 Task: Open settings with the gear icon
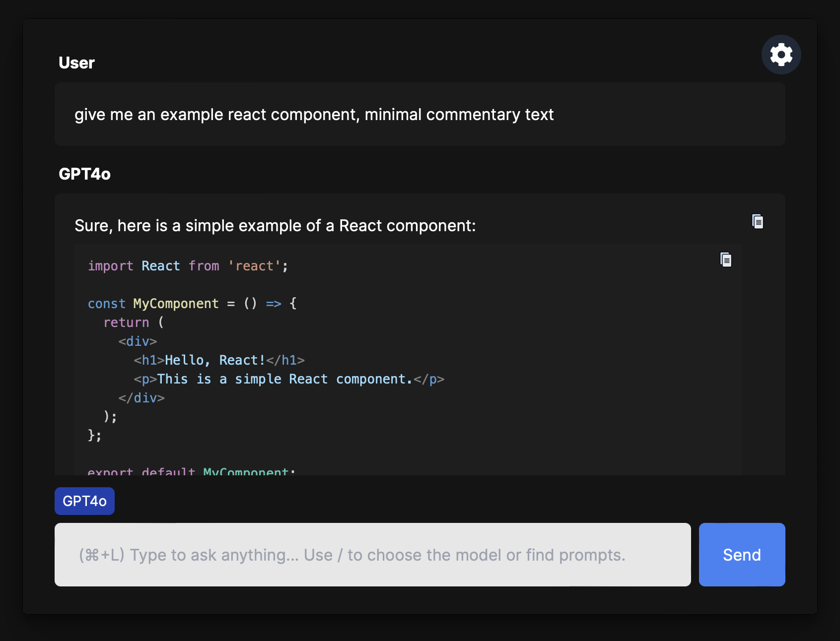coord(781,55)
